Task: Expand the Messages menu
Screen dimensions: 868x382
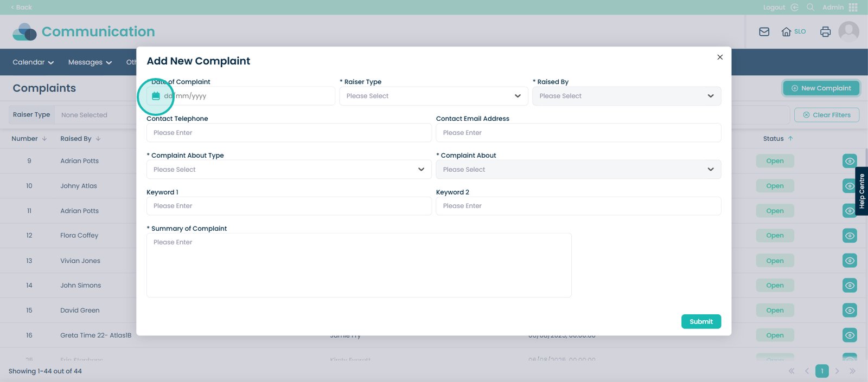Action: [90, 62]
